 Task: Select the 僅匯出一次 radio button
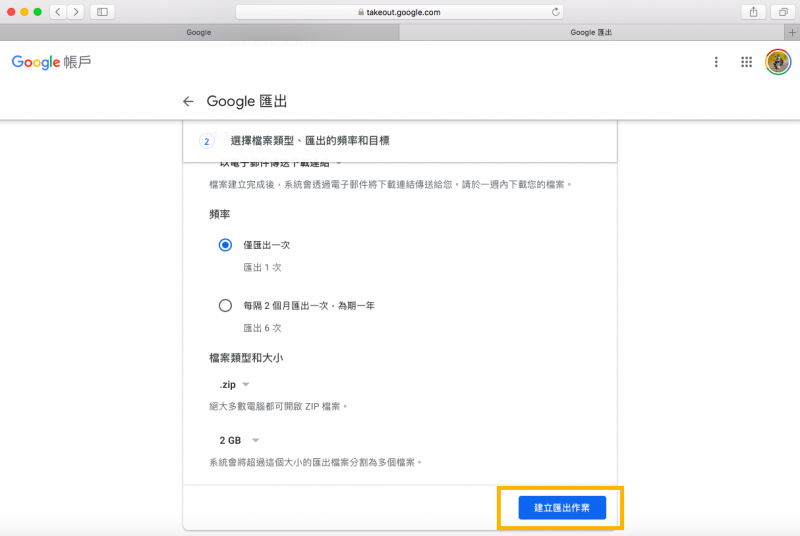click(x=225, y=245)
